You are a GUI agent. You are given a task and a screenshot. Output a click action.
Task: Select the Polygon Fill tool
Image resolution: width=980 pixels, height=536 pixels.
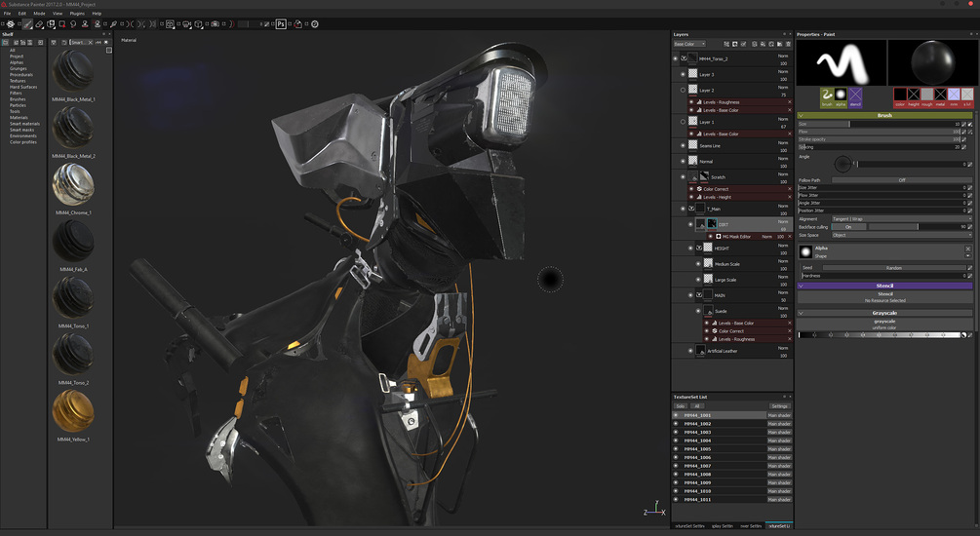(x=61, y=23)
